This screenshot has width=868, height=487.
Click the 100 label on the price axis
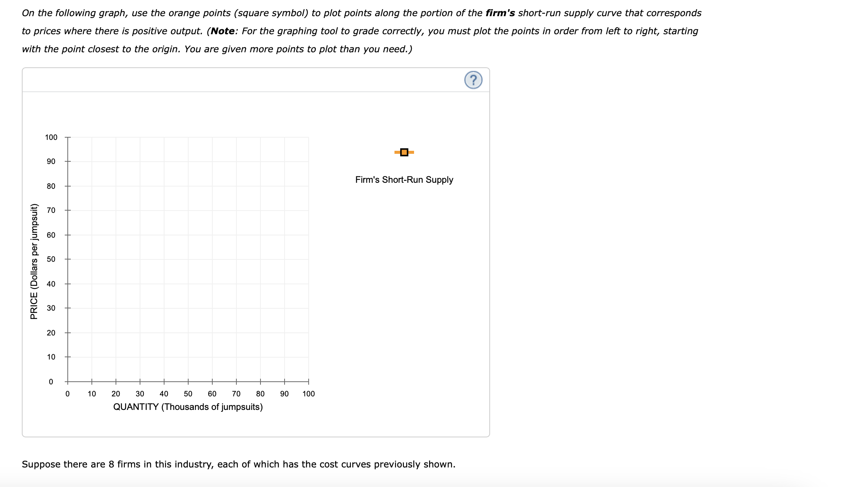click(x=51, y=137)
